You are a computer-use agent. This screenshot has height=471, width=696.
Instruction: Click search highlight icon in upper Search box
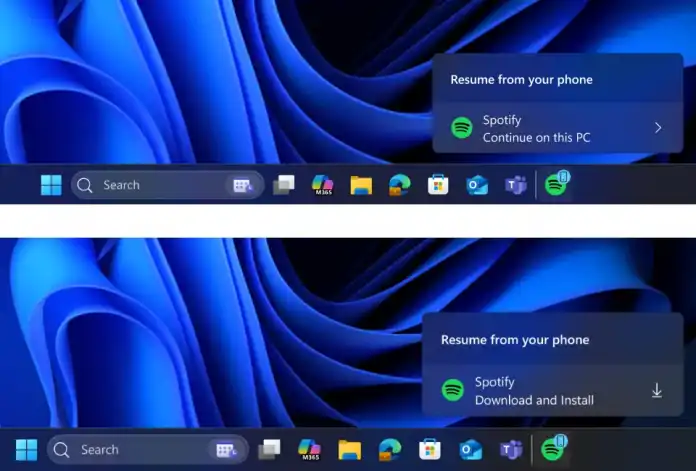242,185
